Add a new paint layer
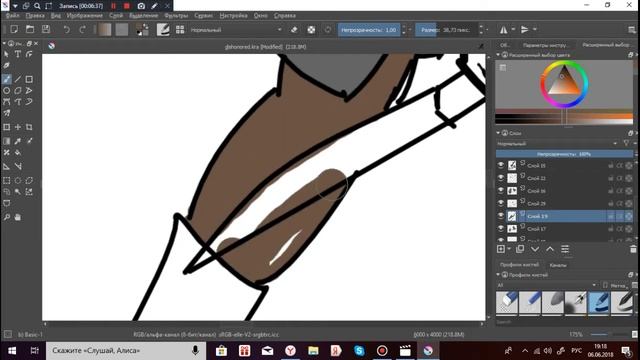 [x=501, y=249]
